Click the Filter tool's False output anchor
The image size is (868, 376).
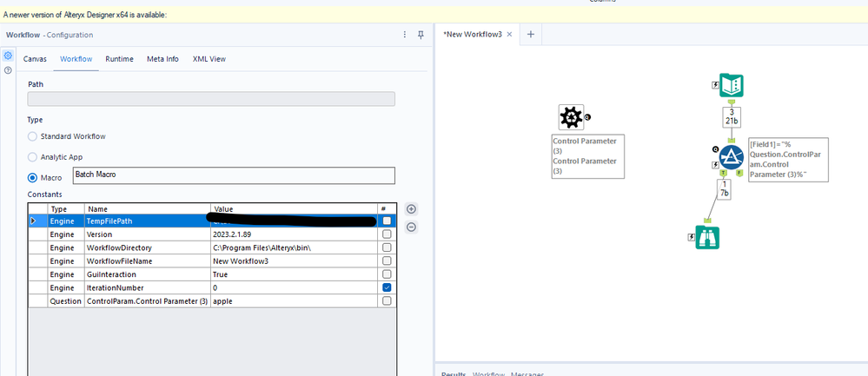[x=739, y=174]
